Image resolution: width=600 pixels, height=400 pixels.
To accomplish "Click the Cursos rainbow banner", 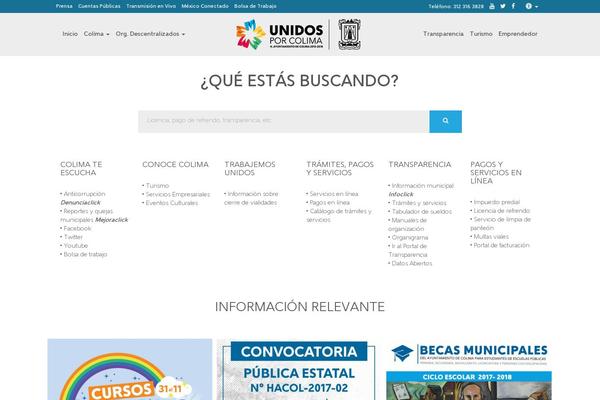I will pyautogui.click(x=130, y=369).
